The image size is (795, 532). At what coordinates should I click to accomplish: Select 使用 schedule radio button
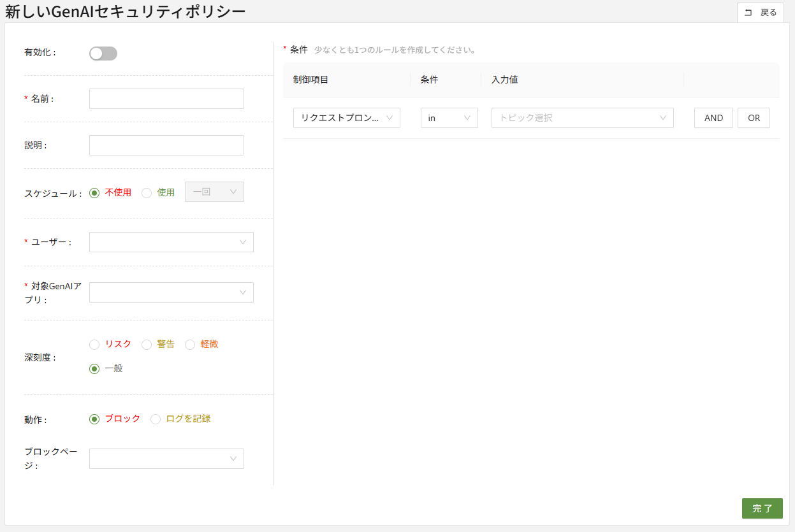(x=147, y=193)
